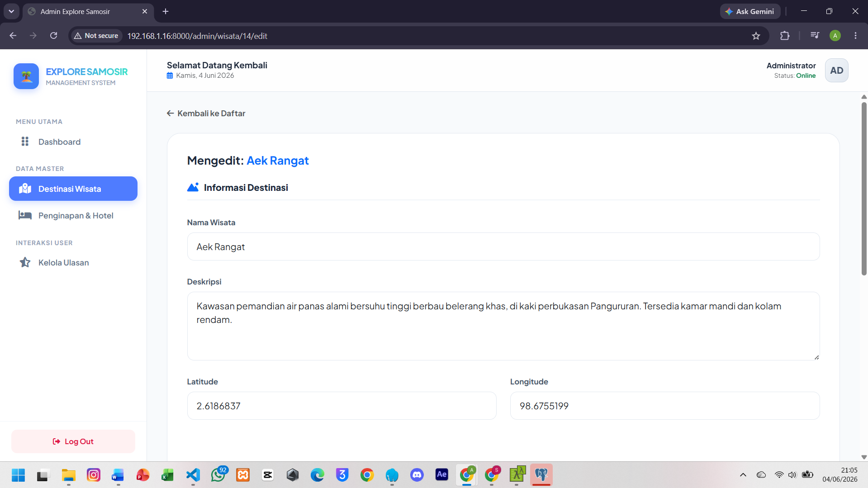Image resolution: width=868 pixels, height=488 pixels.
Task: Click the star icon for Kelola Ulasan
Action: [x=25, y=262]
